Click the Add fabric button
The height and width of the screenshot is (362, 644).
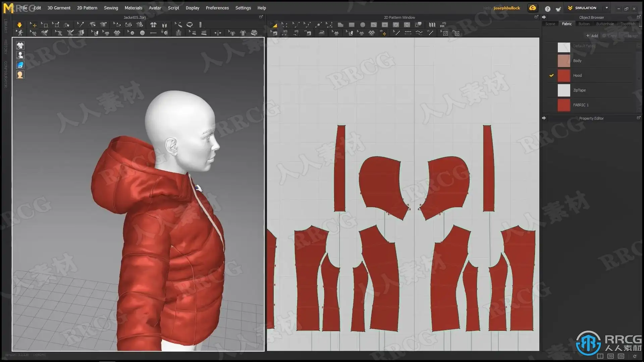[x=592, y=36]
